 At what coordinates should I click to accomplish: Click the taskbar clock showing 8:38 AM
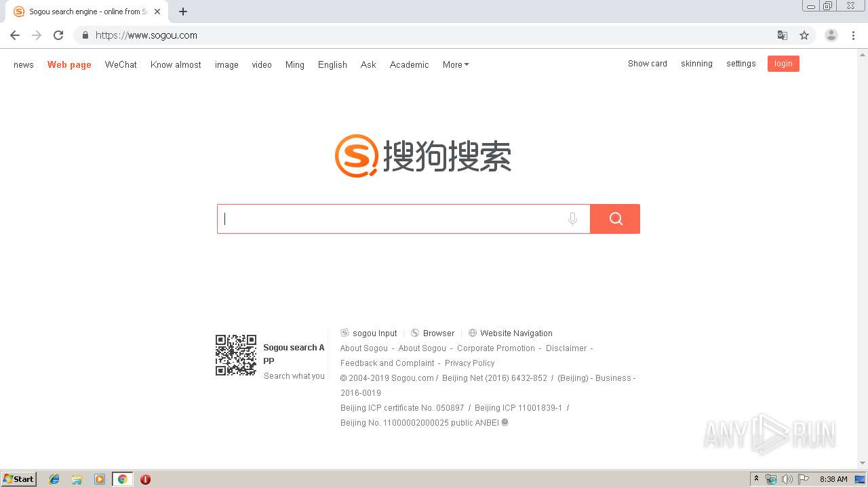click(x=833, y=479)
